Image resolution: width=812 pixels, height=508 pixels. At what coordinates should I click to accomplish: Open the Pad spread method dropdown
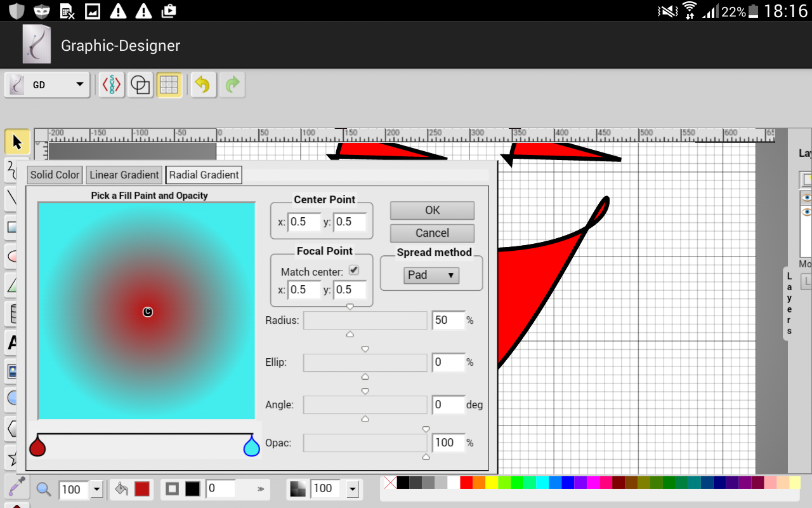431,275
